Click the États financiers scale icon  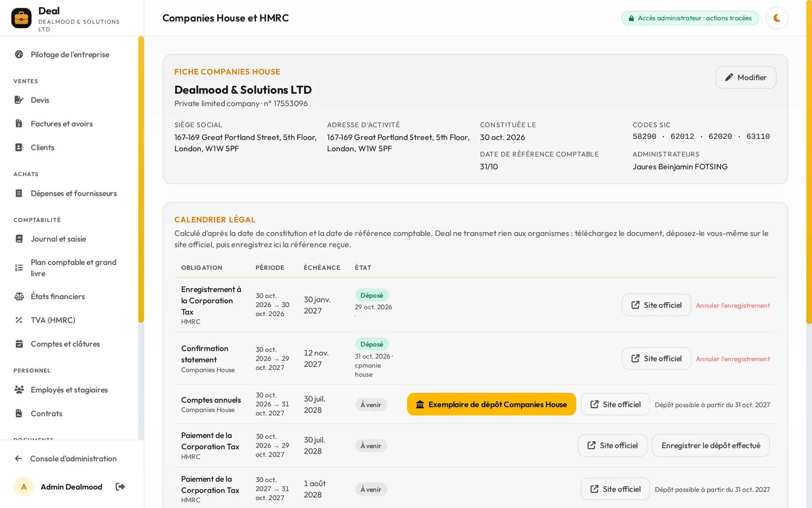[x=19, y=296]
